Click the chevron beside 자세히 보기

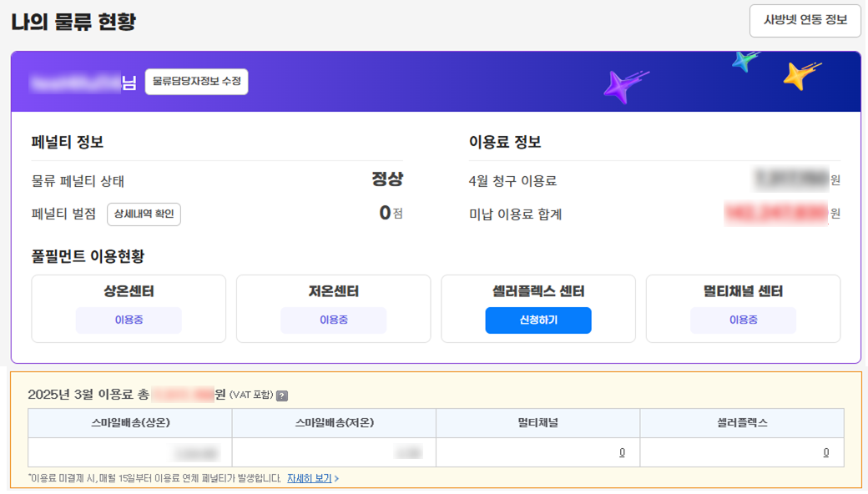pyautogui.click(x=336, y=479)
